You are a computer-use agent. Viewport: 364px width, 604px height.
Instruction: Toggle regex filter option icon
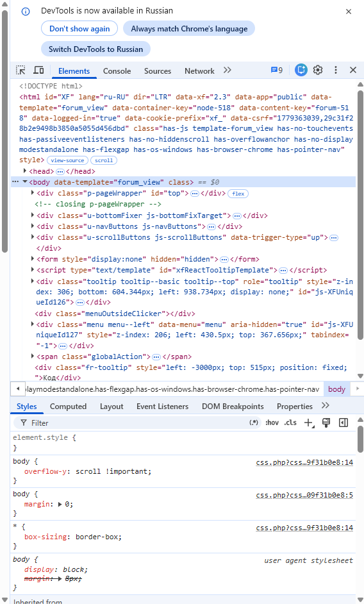coord(253,423)
